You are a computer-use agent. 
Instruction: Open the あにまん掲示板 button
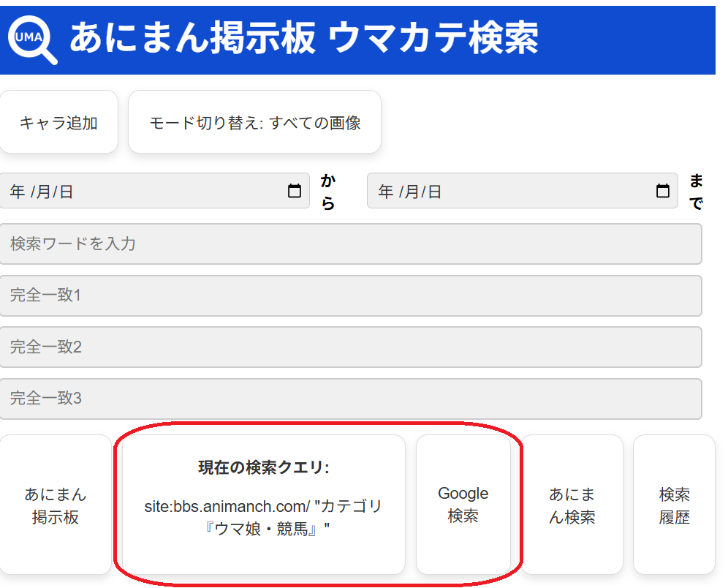[x=56, y=505]
